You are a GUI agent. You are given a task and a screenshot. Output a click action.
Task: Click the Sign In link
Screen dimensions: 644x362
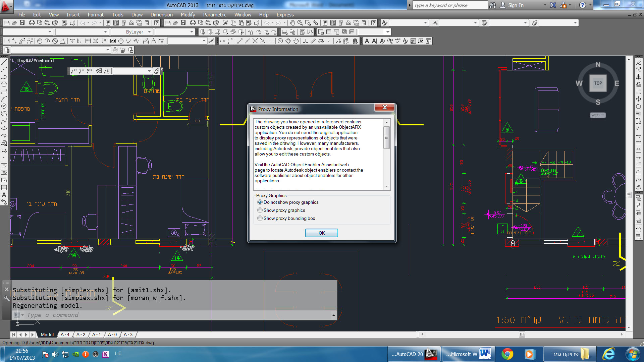pyautogui.click(x=516, y=5)
